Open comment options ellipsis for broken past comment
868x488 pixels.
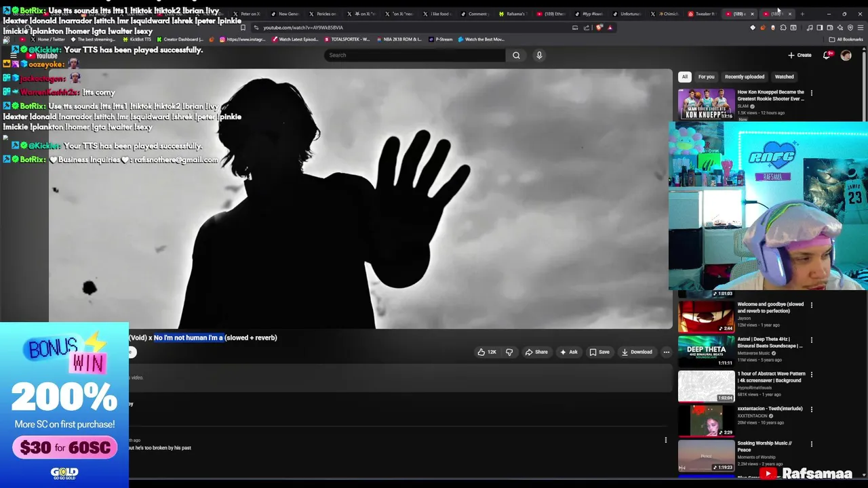(665, 440)
